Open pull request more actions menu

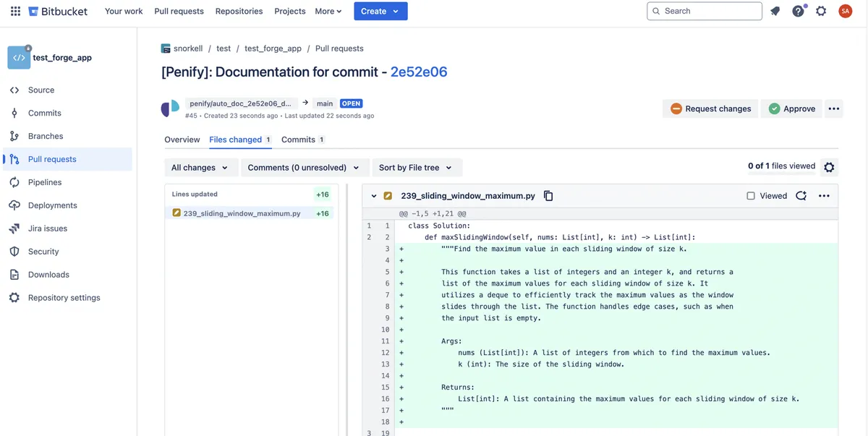coord(834,109)
